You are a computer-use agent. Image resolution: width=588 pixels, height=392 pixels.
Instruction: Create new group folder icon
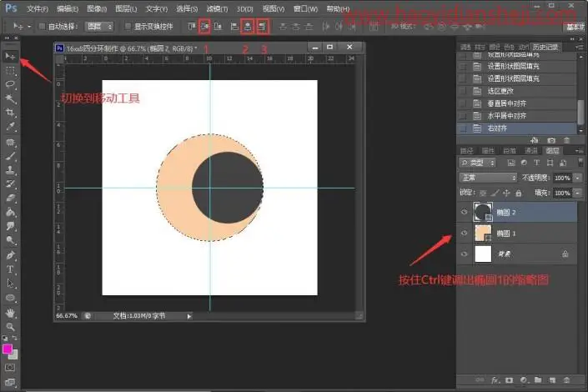538,380
